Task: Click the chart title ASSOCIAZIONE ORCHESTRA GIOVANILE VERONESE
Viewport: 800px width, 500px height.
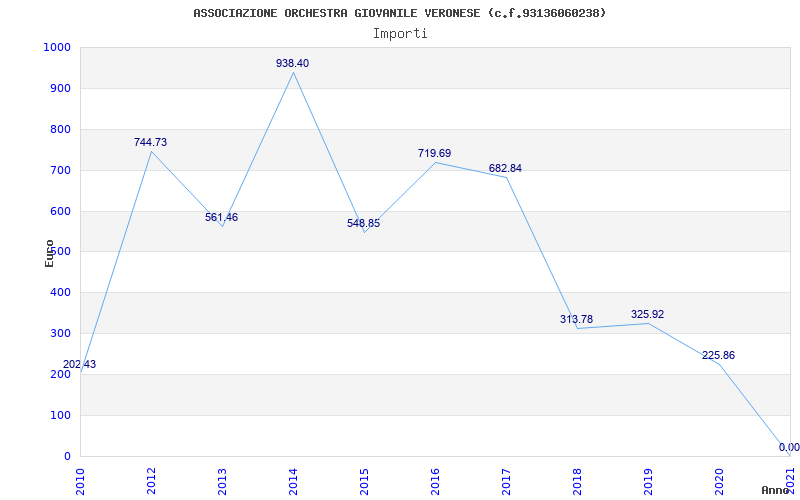Action: click(x=399, y=13)
